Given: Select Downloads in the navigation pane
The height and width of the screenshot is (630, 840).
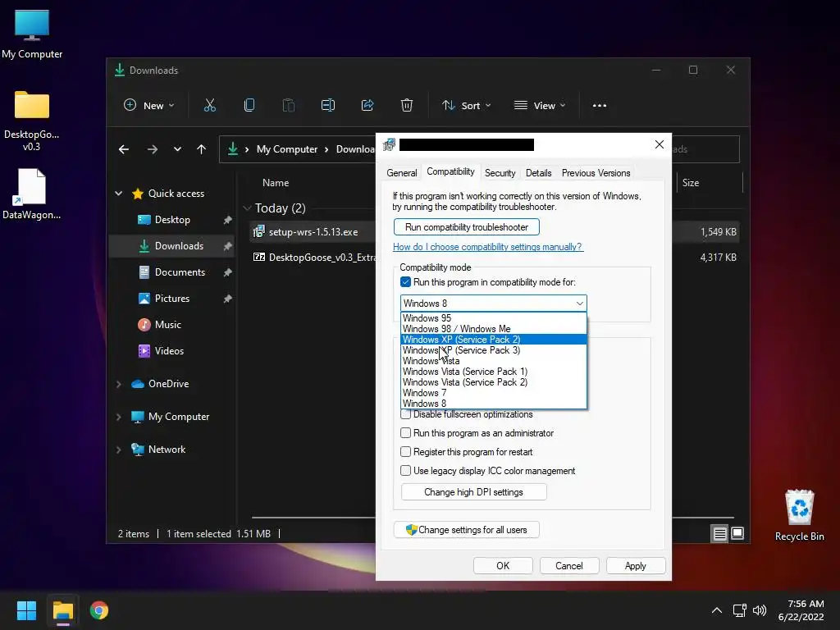Looking at the screenshot, I should click(x=171, y=246).
